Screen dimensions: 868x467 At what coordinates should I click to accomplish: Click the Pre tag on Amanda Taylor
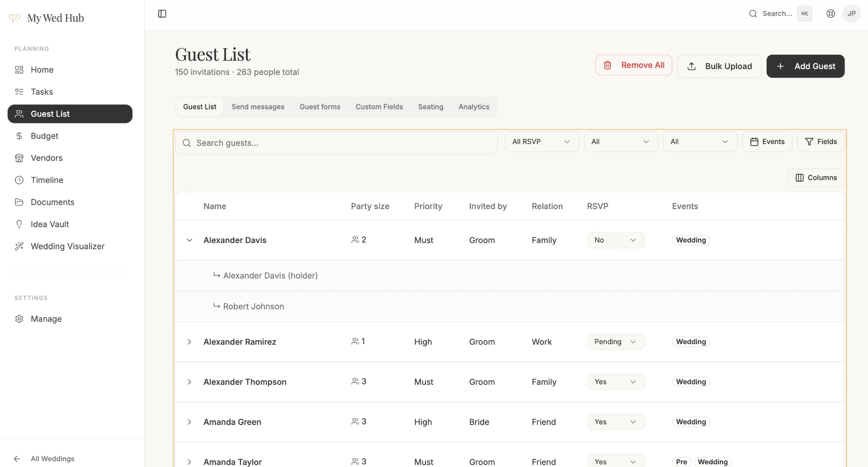(x=681, y=462)
